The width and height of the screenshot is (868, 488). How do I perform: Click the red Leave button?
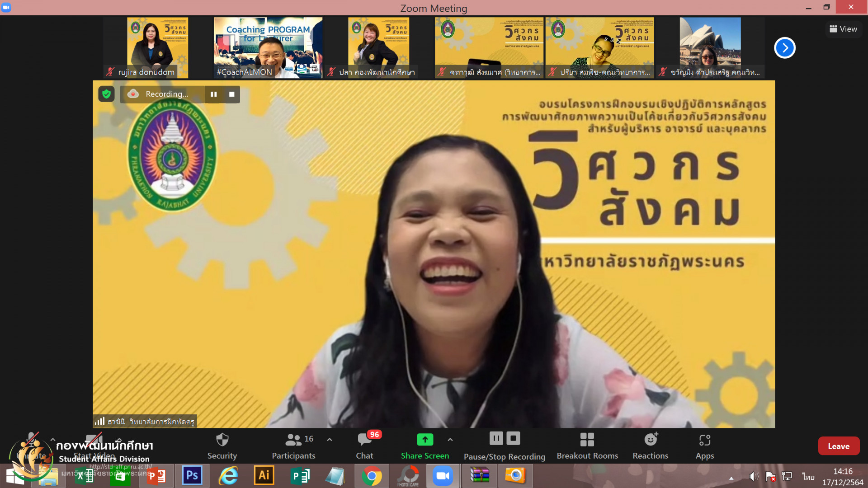[838, 446]
